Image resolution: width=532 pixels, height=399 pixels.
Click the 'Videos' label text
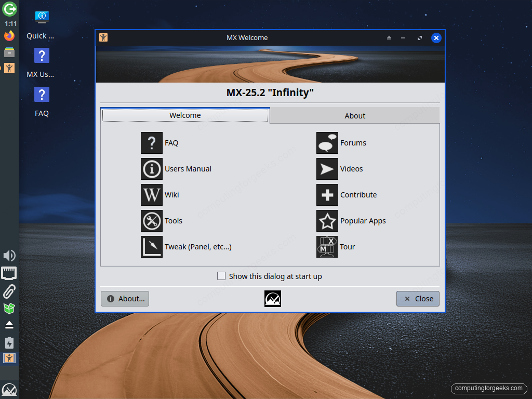(x=352, y=169)
